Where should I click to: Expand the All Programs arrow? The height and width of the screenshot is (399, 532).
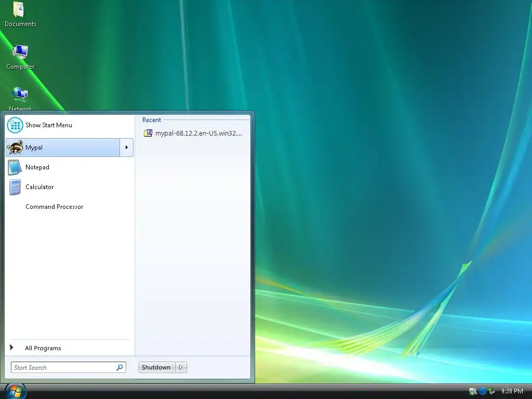click(x=11, y=348)
